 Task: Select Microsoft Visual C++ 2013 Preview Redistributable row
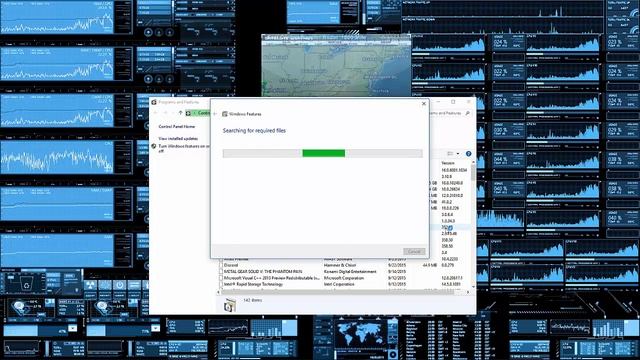coord(344,278)
